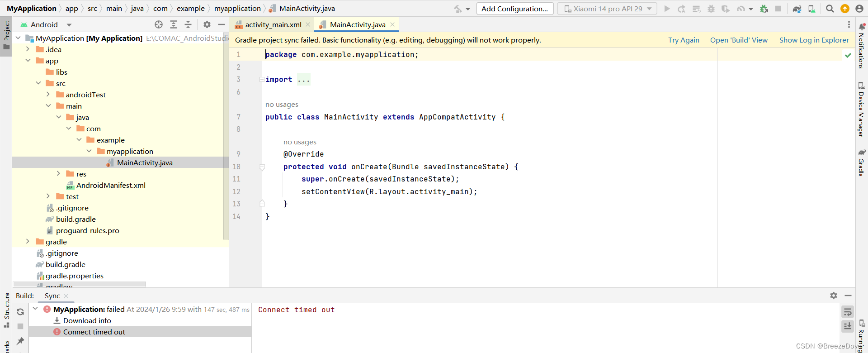The height and width of the screenshot is (353, 868).
Task: Open Build panel gear settings
Action: coord(834,296)
